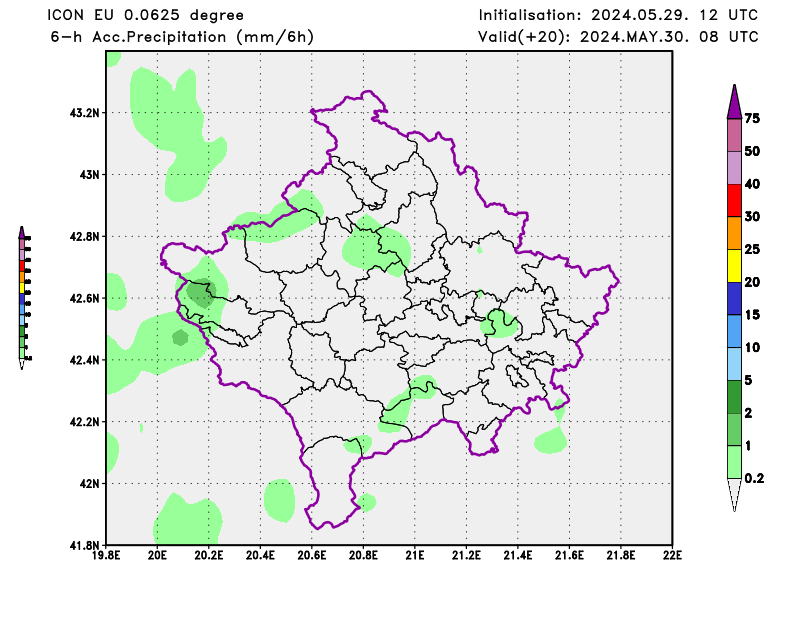
Task: Click the white triangle below 0.2 in legend
Action: pyautogui.click(x=734, y=495)
